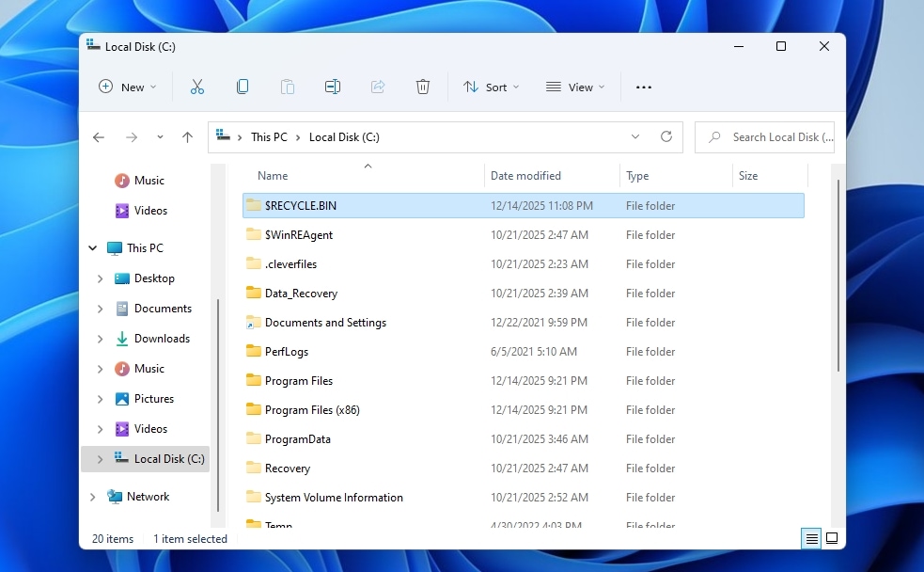Delete the selected folder via toolbar
Image resolution: width=924 pixels, height=572 pixels.
pos(422,86)
